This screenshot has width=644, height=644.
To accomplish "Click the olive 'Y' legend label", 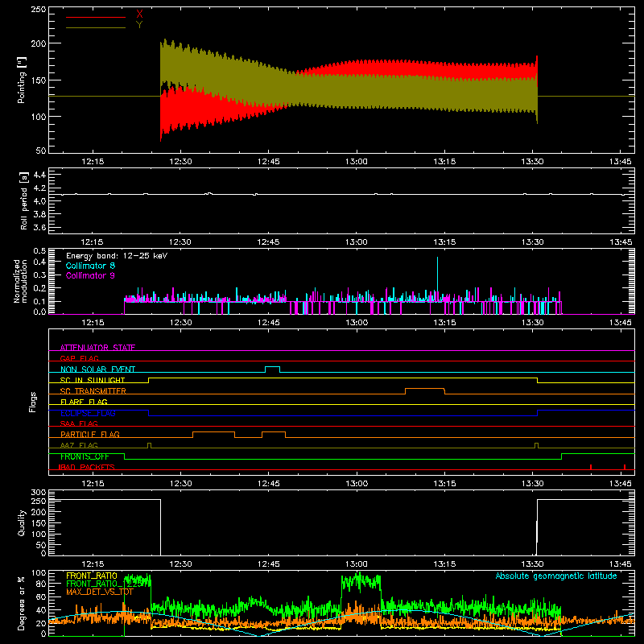I will (139, 25).
